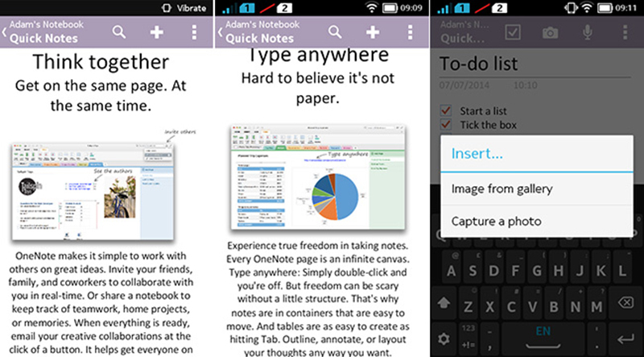Tap the Vibrate status indicator in the left screen
This screenshot has height=357, width=644.
coord(184,8)
